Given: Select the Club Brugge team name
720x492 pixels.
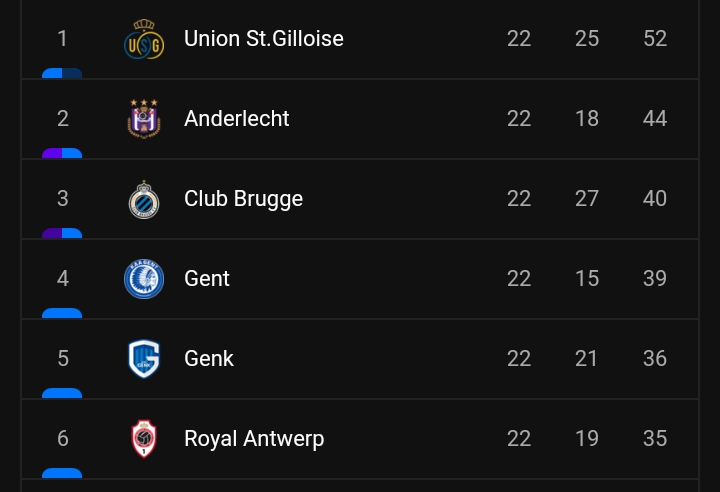Looking at the screenshot, I should click(x=243, y=199).
